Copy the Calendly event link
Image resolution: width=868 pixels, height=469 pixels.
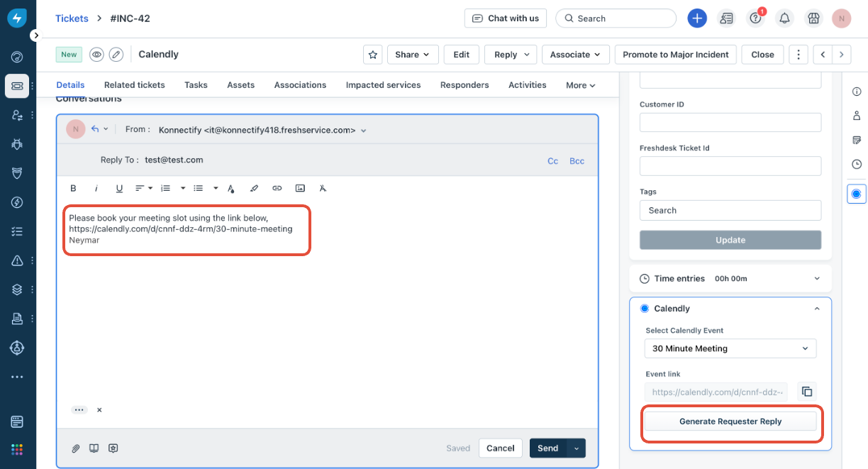pos(806,392)
